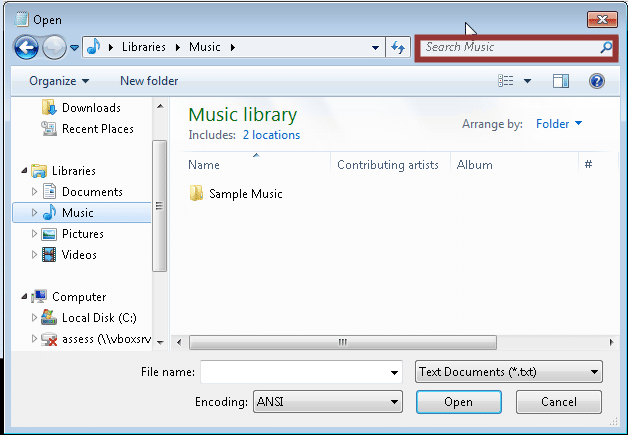628x435 pixels.
Task: Open the Encoding ANSI dropdown
Action: click(x=327, y=402)
